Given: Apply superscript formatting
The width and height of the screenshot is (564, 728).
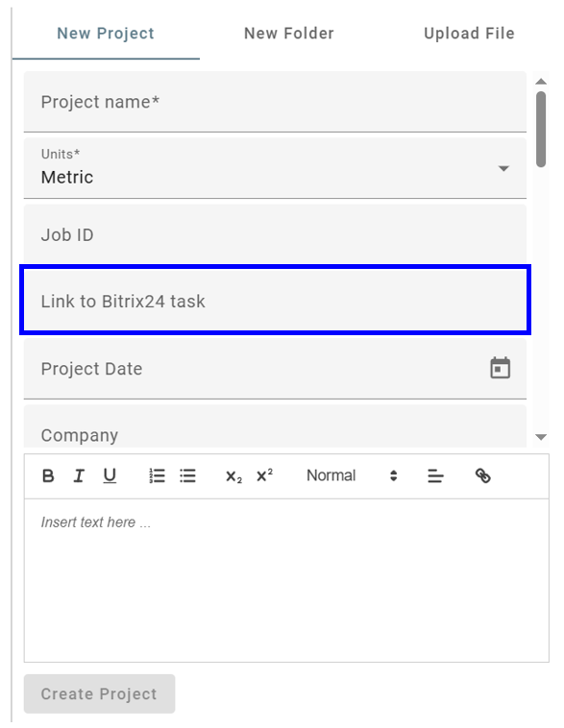Looking at the screenshot, I should pyautogui.click(x=264, y=476).
